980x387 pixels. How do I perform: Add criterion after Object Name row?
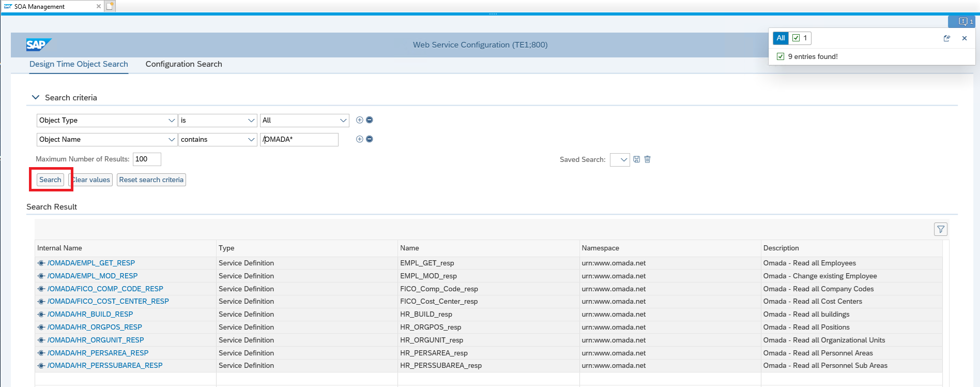(x=360, y=139)
